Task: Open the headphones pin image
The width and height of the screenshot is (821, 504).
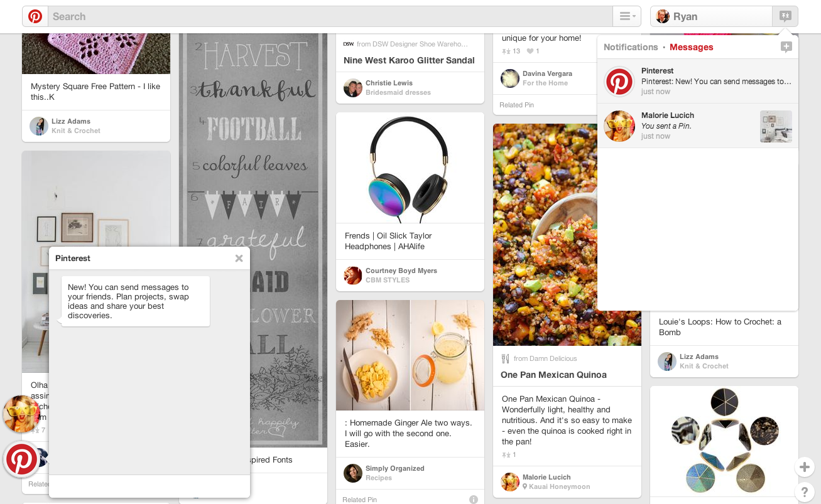Action: tap(410, 168)
